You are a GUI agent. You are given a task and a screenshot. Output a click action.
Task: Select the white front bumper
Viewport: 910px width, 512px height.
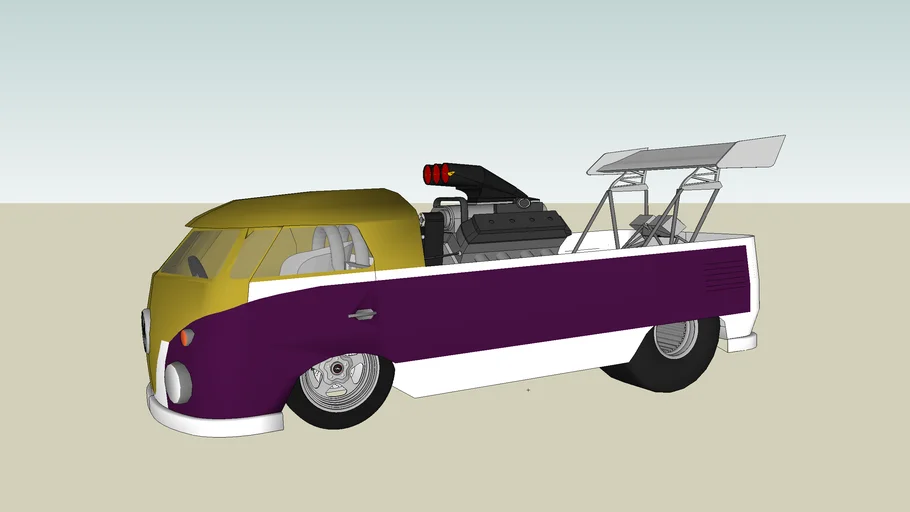click(x=215, y=420)
